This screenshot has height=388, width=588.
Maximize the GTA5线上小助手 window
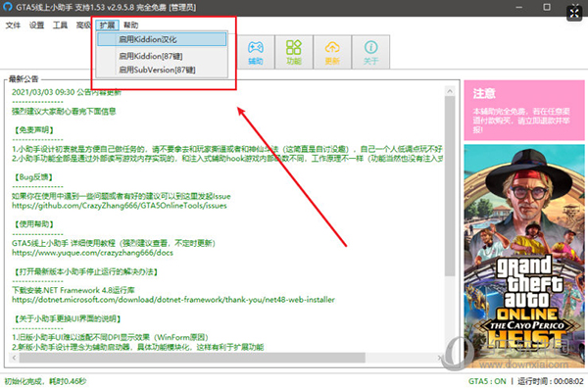[547, 7]
